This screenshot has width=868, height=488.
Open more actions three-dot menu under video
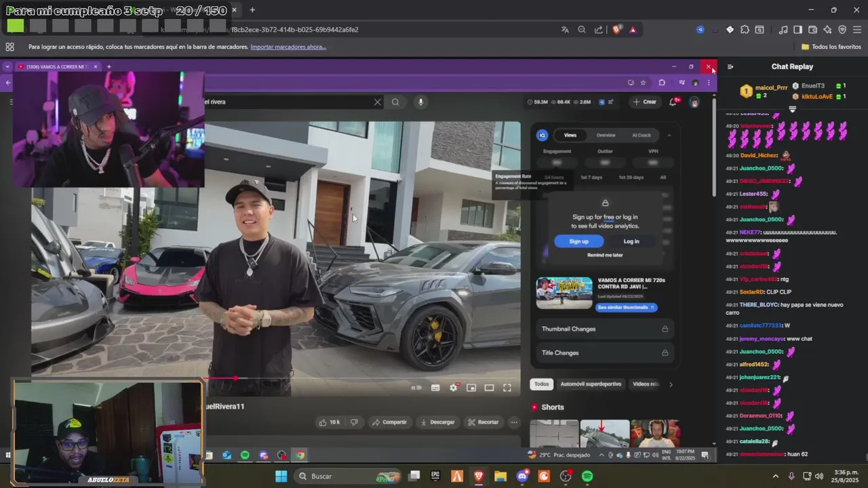514,422
